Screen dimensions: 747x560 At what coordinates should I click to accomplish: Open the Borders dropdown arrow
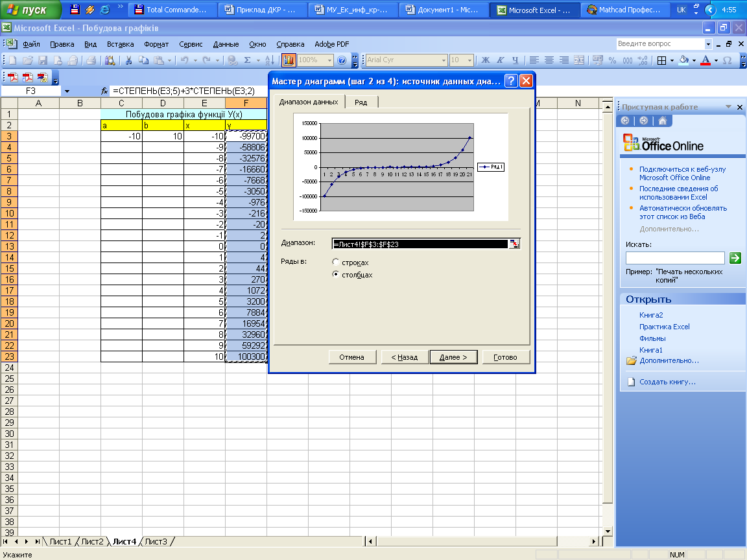click(672, 60)
